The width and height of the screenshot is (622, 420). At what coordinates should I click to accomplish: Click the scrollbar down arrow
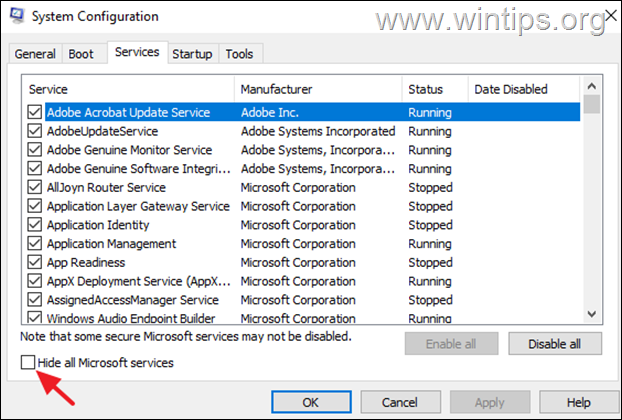point(591,314)
